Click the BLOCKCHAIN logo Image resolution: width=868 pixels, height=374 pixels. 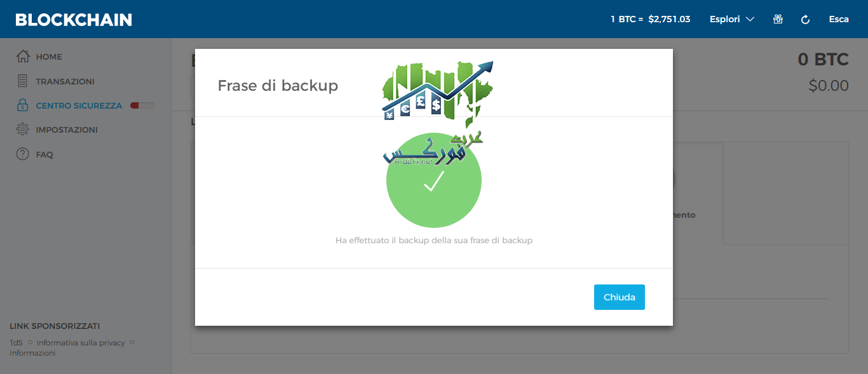[74, 20]
